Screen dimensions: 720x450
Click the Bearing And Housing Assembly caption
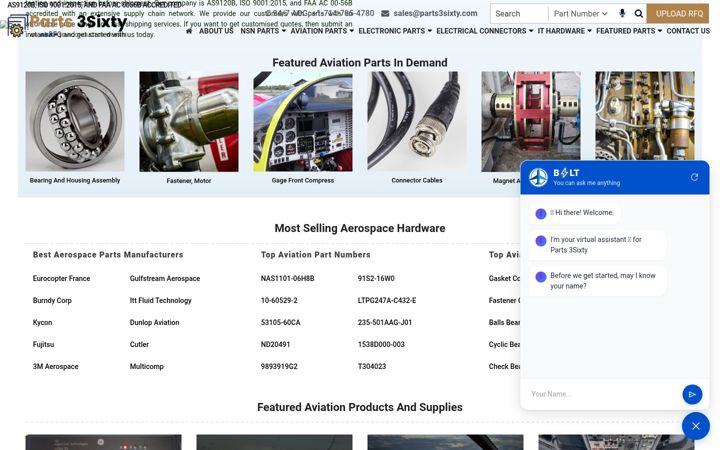click(75, 180)
